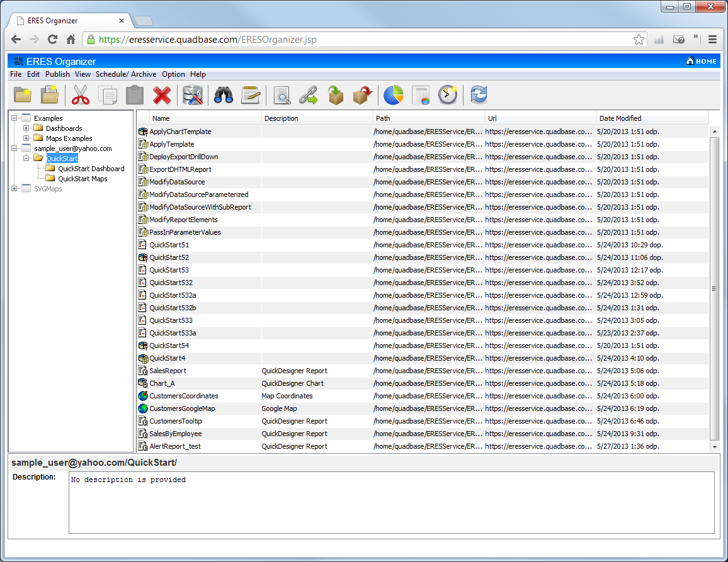Collapse the Examples tree node
This screenshot has width=728, height=562.
pyautogui.click(x=14, y=118)
